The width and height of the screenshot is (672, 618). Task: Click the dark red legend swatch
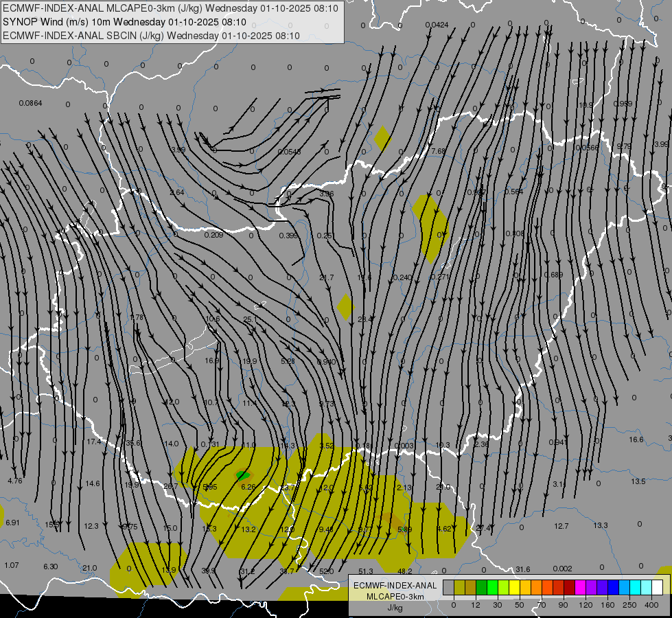[x=570, y=587]
